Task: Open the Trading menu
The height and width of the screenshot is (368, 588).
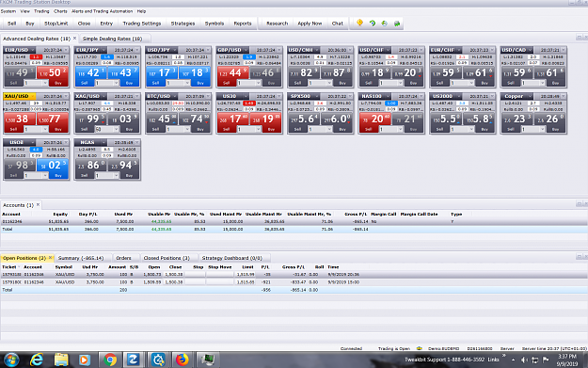Action: pos(41,11)
